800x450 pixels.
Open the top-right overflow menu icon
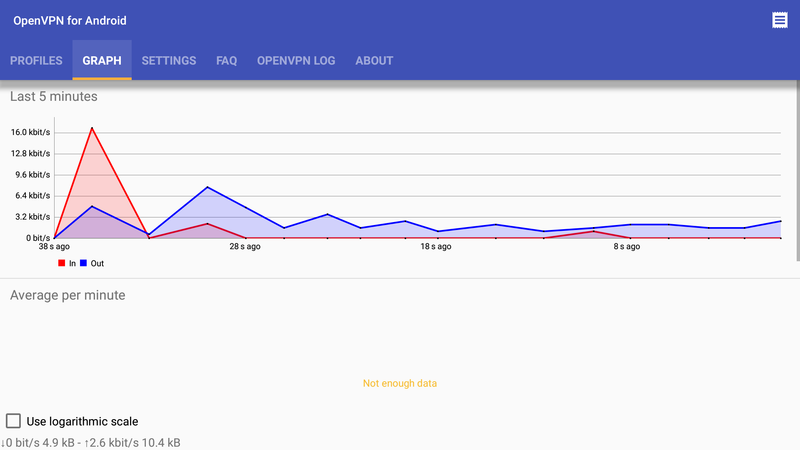point(779,20)
